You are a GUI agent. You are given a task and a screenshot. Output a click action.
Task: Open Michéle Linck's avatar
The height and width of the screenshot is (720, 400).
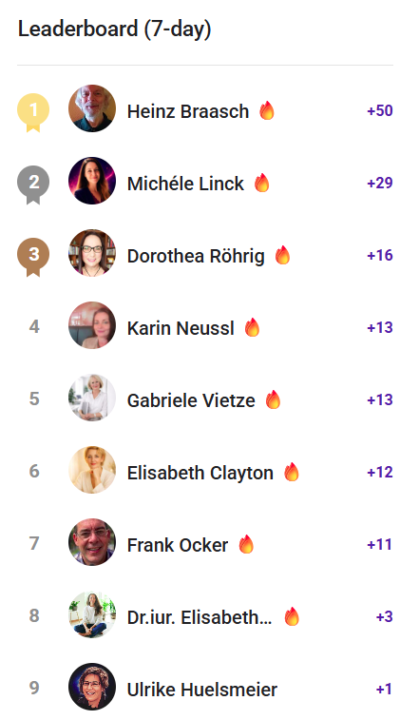tap(92, 180)
